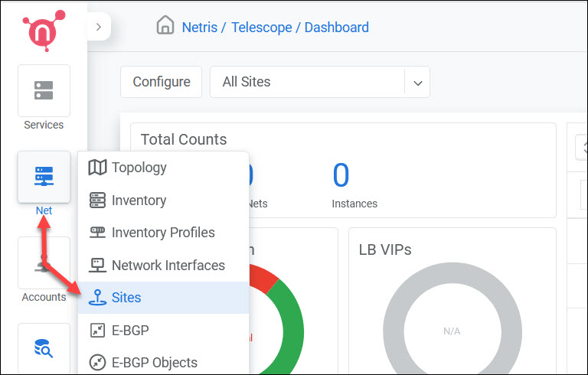
Task: Select Topology from the Net menu
Action: pyautogui.click(x=164, y=168)
